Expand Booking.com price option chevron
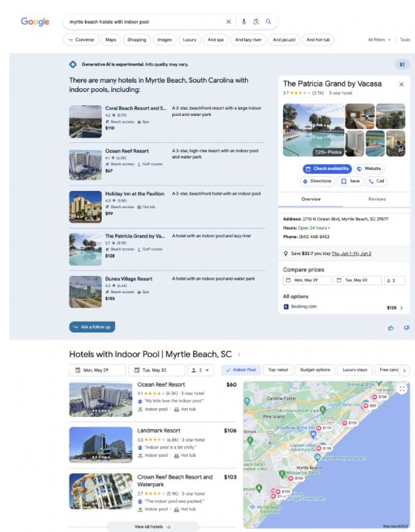Screen dimensions: 415x532 (x=402, y=308)
